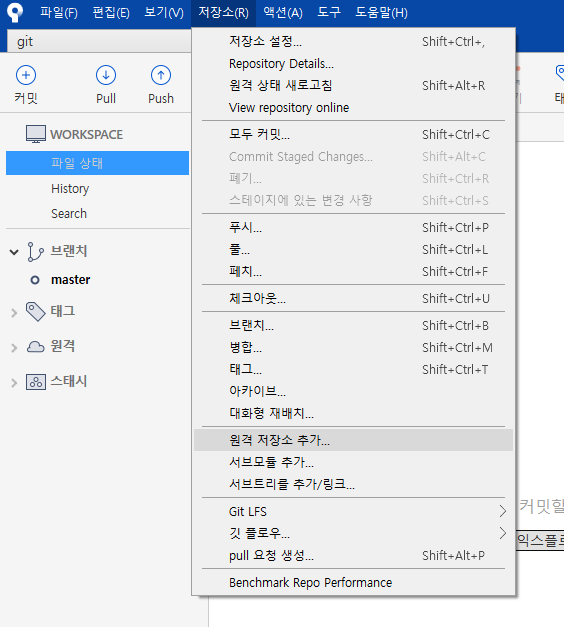Choose 저장소 설정... menu entry
This screenshot has width=564, height=627.
pos(354,41)
